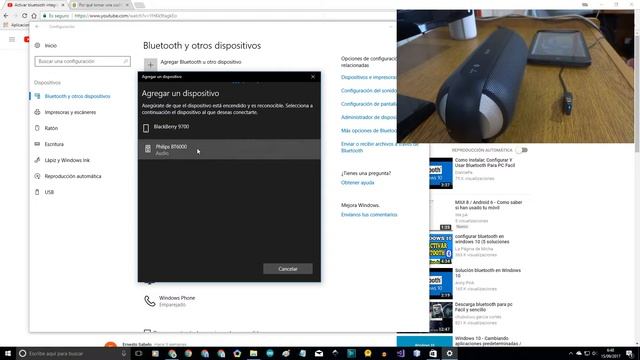Screen dimensions: 640x360
Task: Click the taskbar search box
Action: pyautogui.click(x=73, y=353)
